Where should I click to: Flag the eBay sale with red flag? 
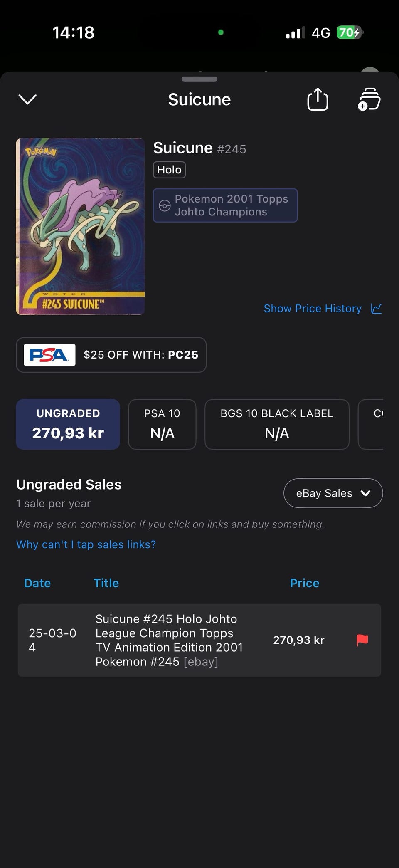click(x=362, y=640)
